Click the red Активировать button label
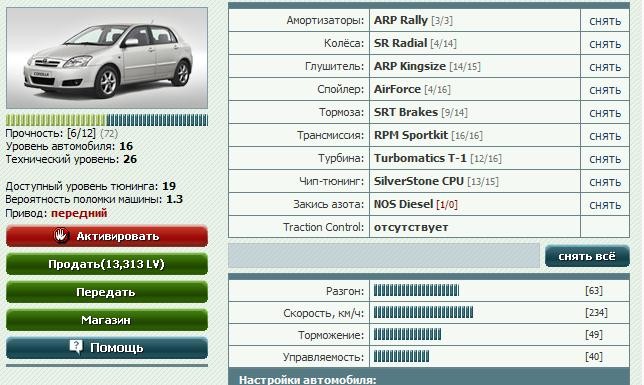 point(117,236)
